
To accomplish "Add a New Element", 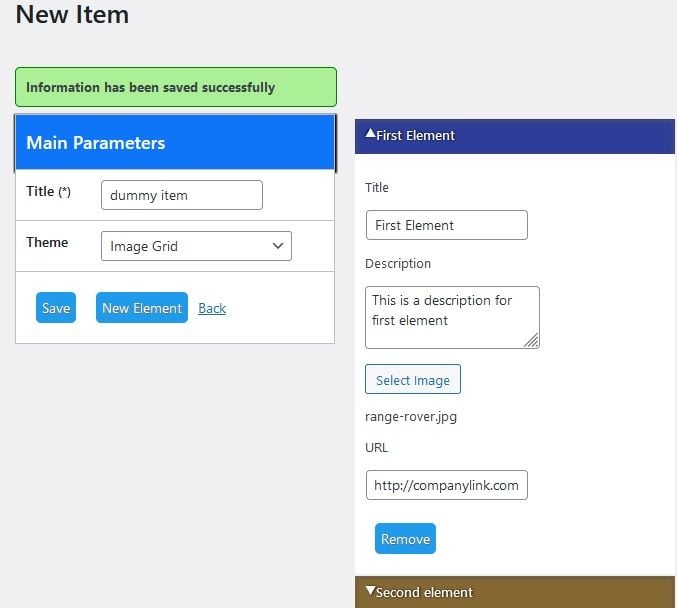I will tap(142, 308).
